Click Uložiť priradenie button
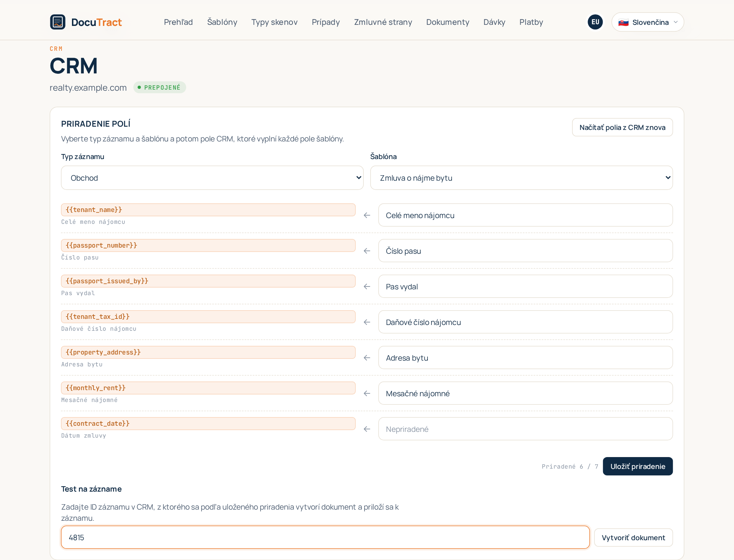 638,466
